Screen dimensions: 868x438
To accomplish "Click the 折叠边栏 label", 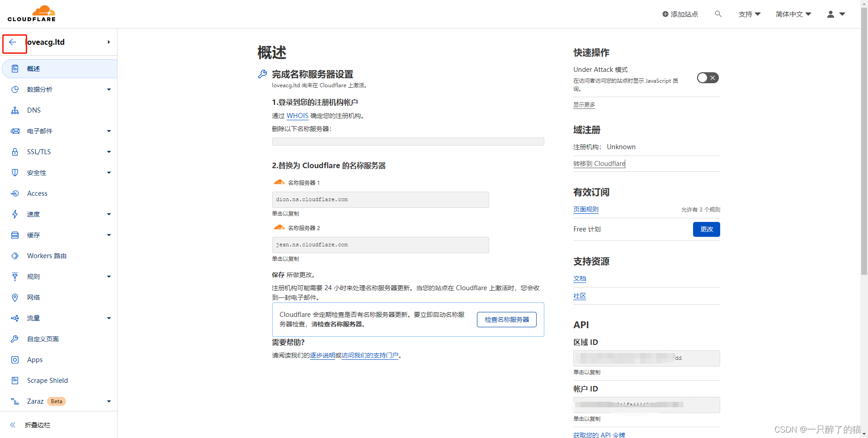I will (38, 425).
